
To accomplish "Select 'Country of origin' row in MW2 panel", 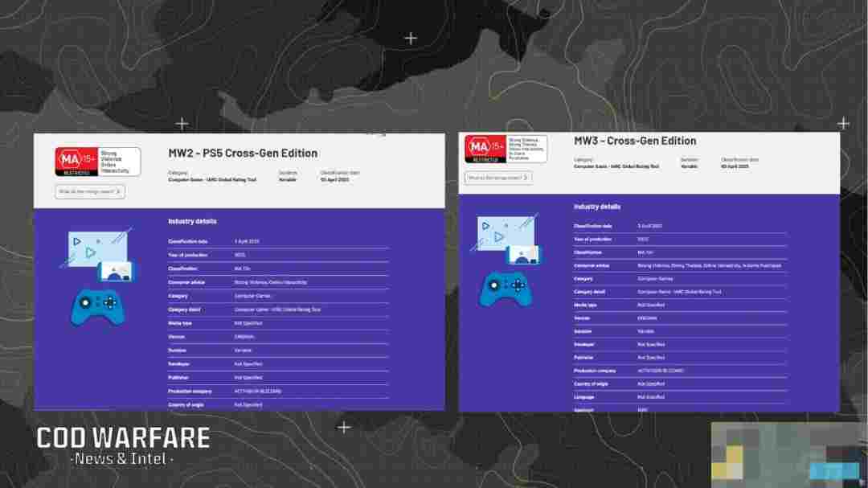I will [278, 405].
